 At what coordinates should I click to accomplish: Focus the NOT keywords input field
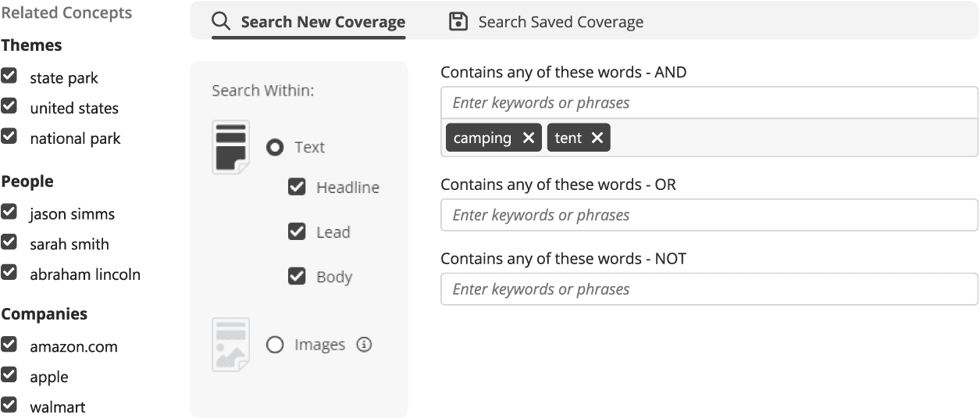coord(709,288)
